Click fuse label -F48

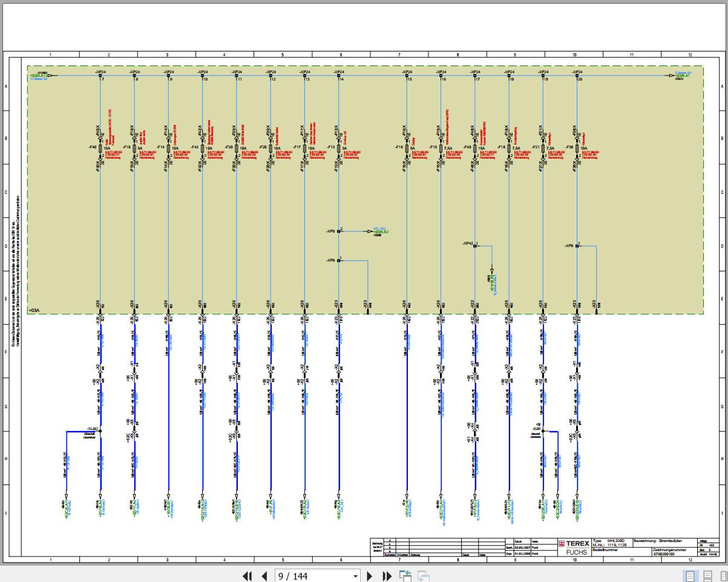point(467,147)
